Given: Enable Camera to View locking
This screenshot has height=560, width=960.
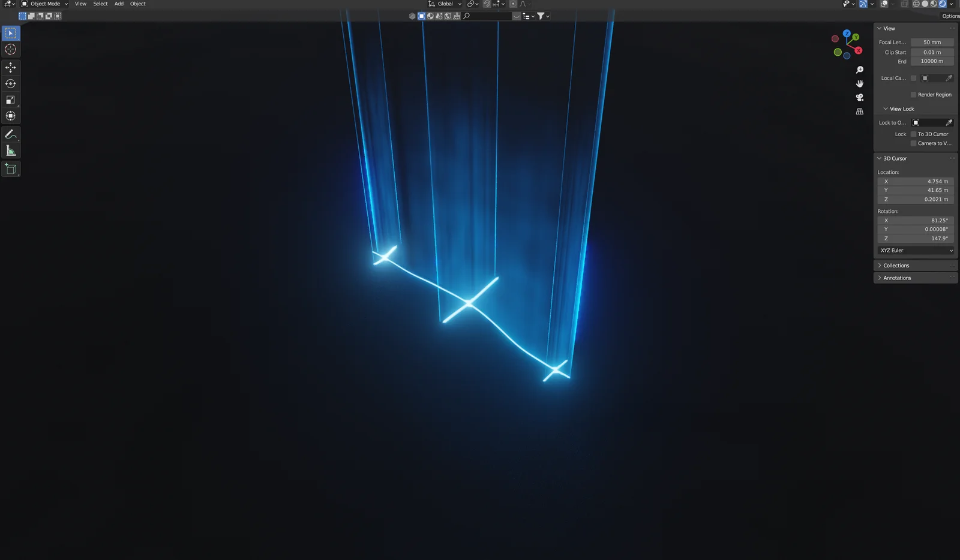Looking at the screenshot, I should [914, 143].
